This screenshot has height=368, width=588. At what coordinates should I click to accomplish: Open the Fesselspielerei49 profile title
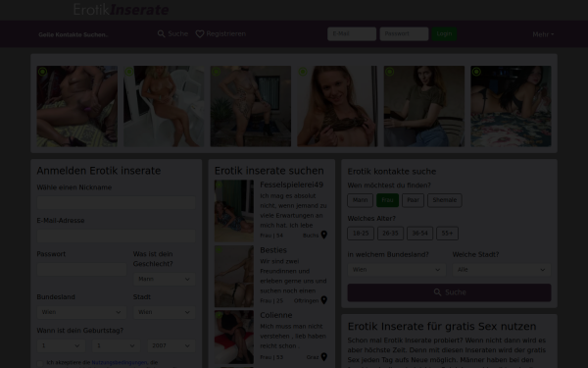tap(291, 184)
